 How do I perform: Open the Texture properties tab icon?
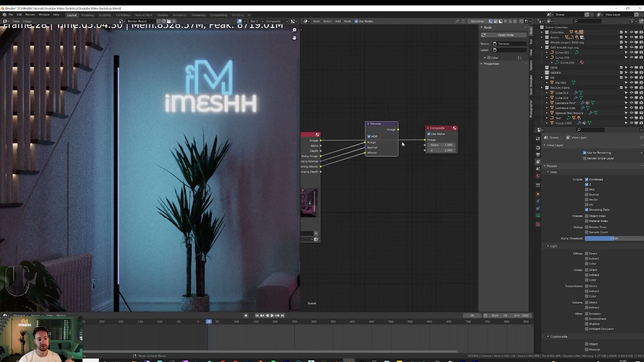click(x=538, y=224)
